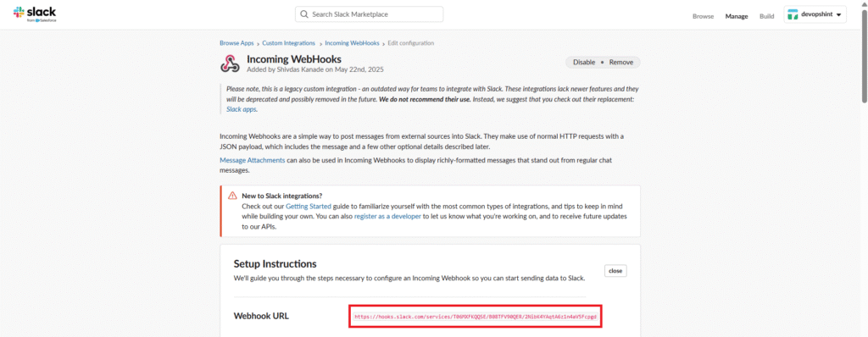
Task: Open the Message Attachments link
Action: click(x=253, y=161)
